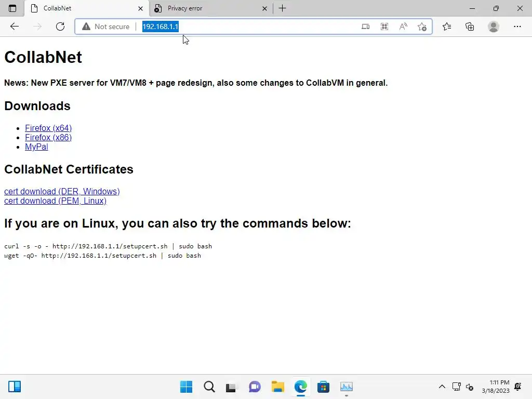Show hidden system tray icons

(442, 387)
